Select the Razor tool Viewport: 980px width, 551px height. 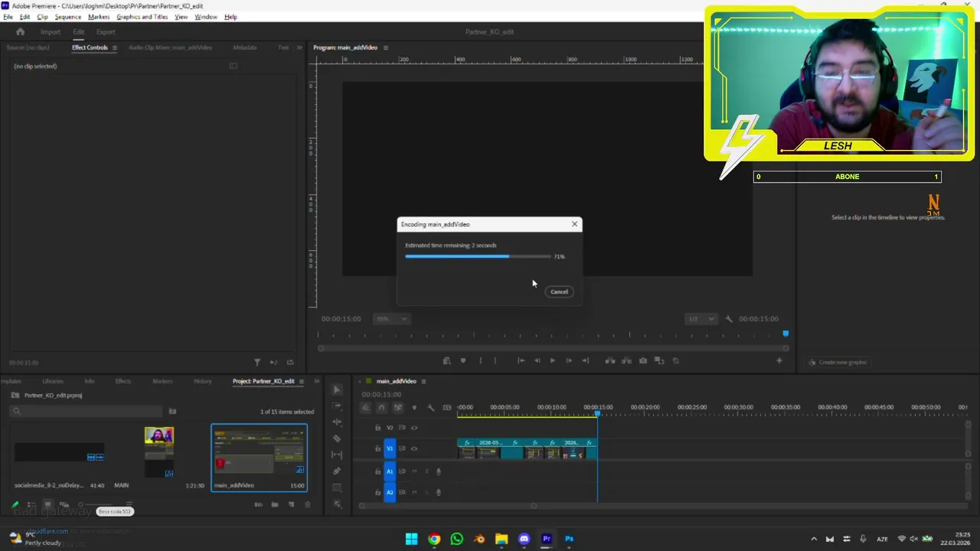(x=337, y=439)
